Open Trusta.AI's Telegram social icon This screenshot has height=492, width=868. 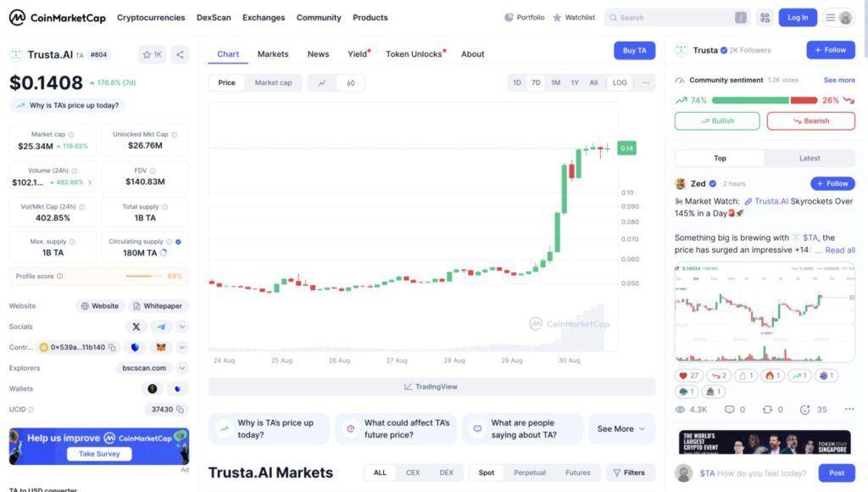[x=161, y=327]
